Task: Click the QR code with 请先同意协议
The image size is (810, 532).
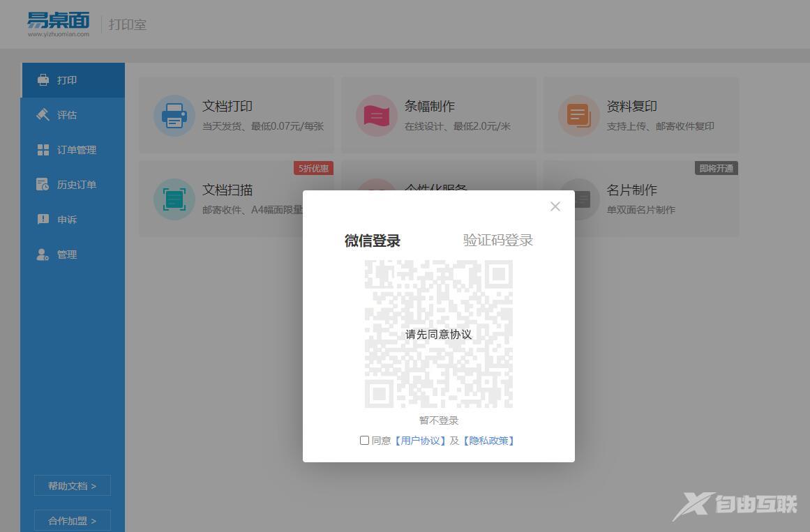Action: click(x=439, y=334)
